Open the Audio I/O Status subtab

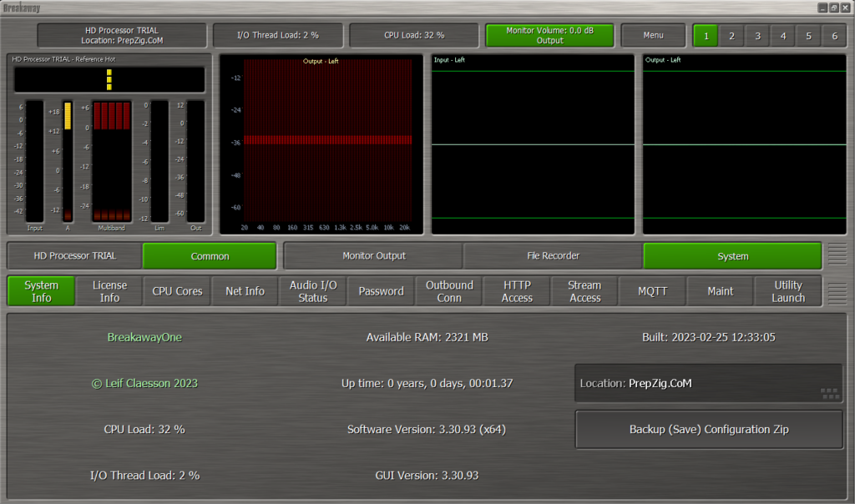[313, 291]
